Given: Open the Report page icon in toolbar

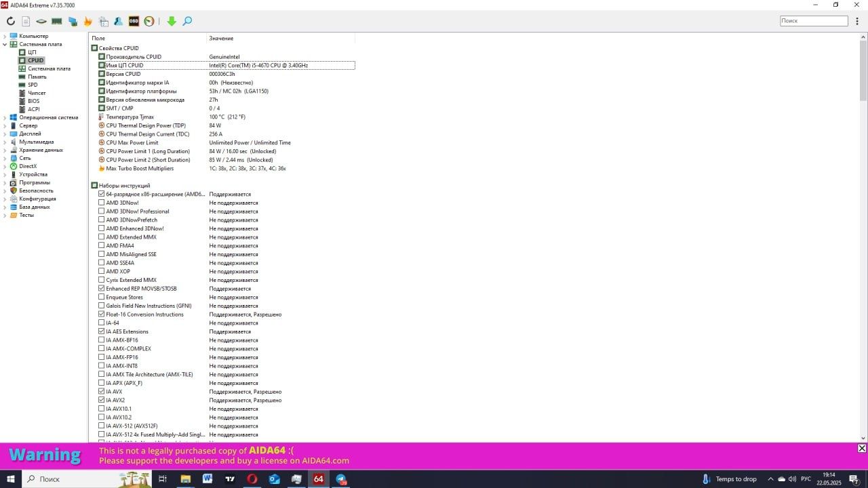Looking at the screenshot, I should [x=26, y=22].
